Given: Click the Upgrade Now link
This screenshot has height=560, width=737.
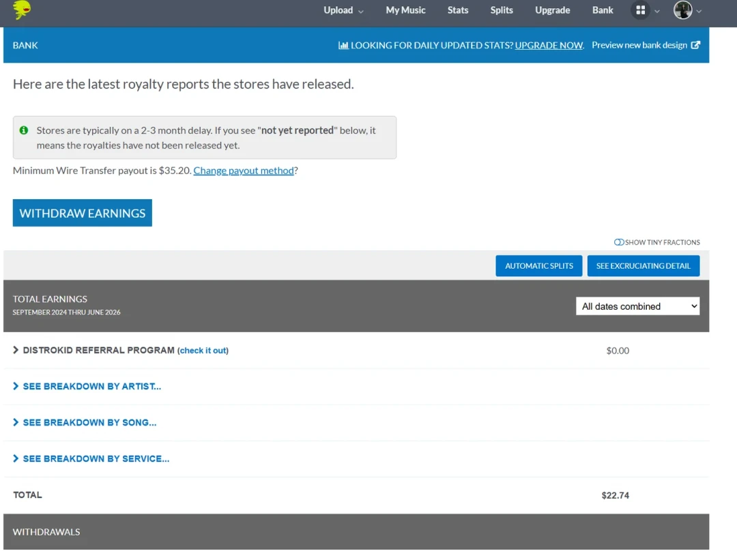Looking at the screenshot, I should (549, 46).
